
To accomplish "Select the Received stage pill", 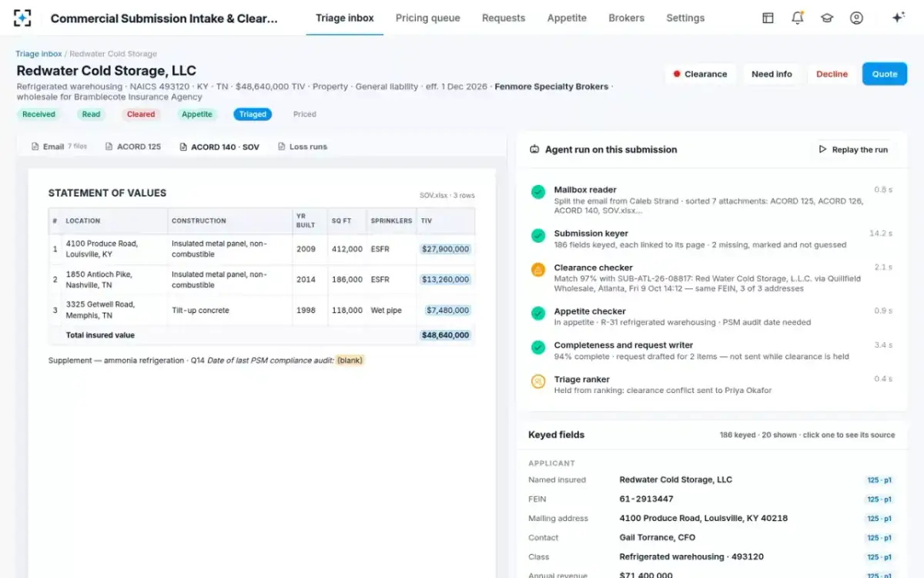I will [x=38, y=114].
